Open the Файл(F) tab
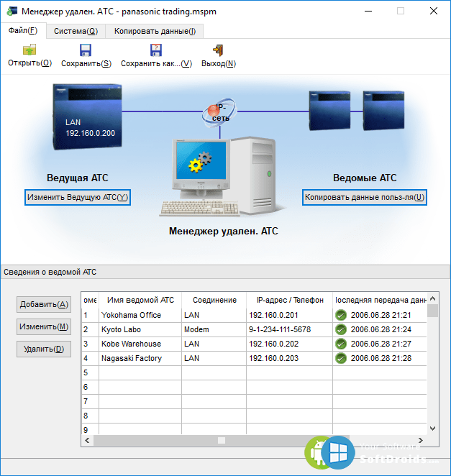 [x=23, y=31]
